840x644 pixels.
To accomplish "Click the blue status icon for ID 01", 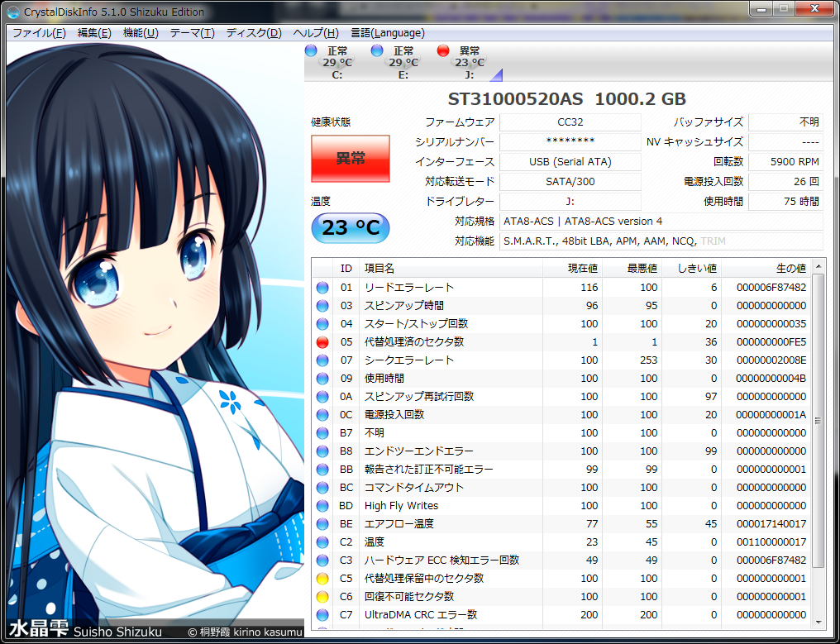I will pos(322,288).
